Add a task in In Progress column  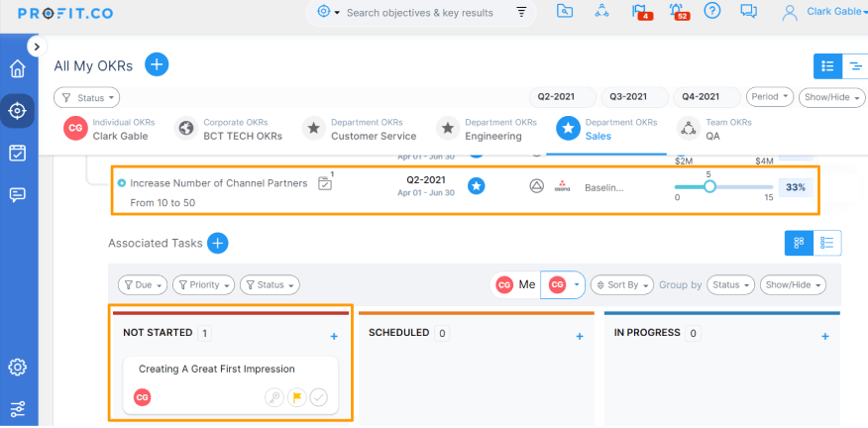824,336
